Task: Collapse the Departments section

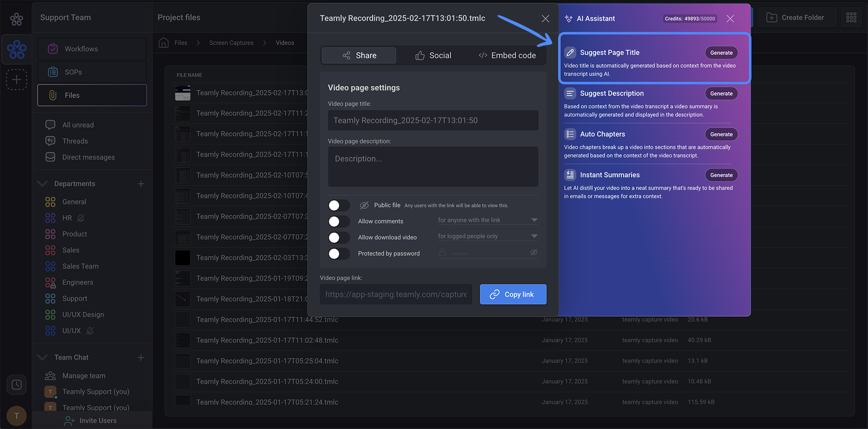Action: tap(42, 184)
